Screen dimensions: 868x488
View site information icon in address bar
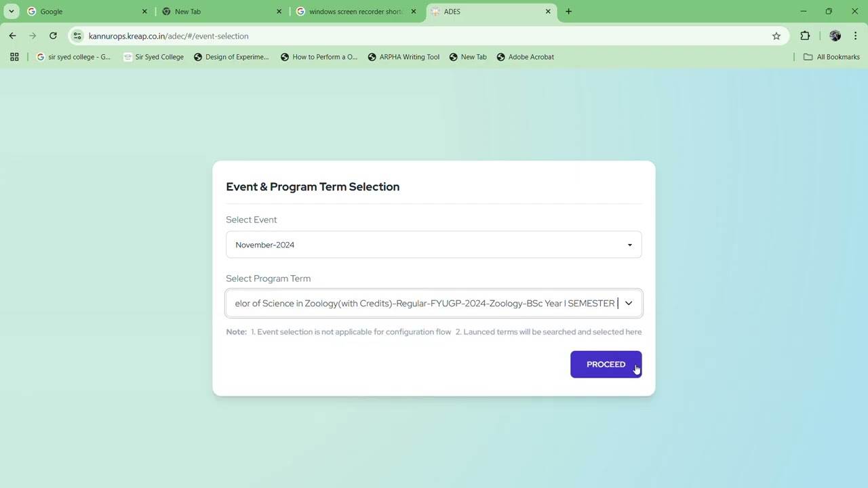(x=77, y=36)
